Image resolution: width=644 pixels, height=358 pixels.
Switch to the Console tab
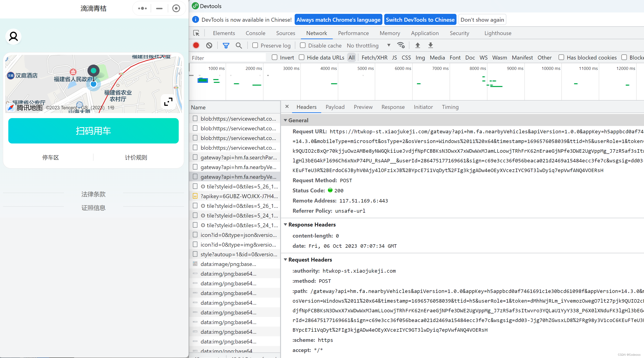tap(255, 33)
